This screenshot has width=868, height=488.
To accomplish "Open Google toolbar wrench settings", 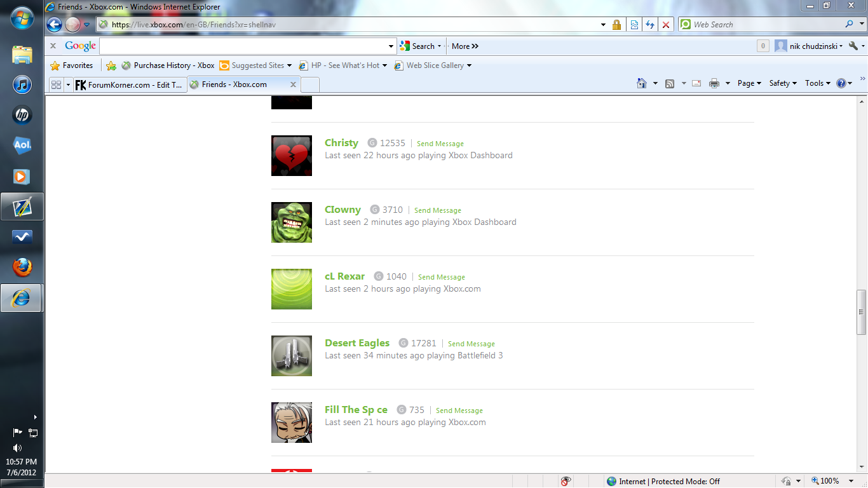I will [853, 46].
